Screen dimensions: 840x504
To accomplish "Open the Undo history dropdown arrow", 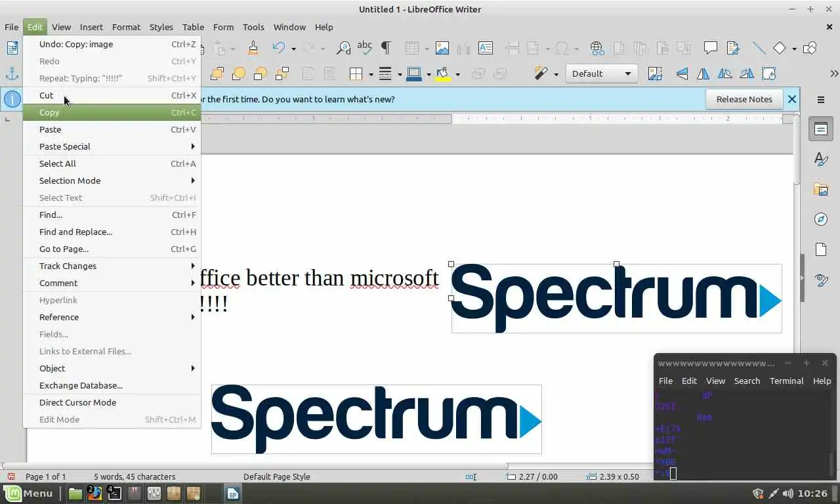I will point(293,49).
